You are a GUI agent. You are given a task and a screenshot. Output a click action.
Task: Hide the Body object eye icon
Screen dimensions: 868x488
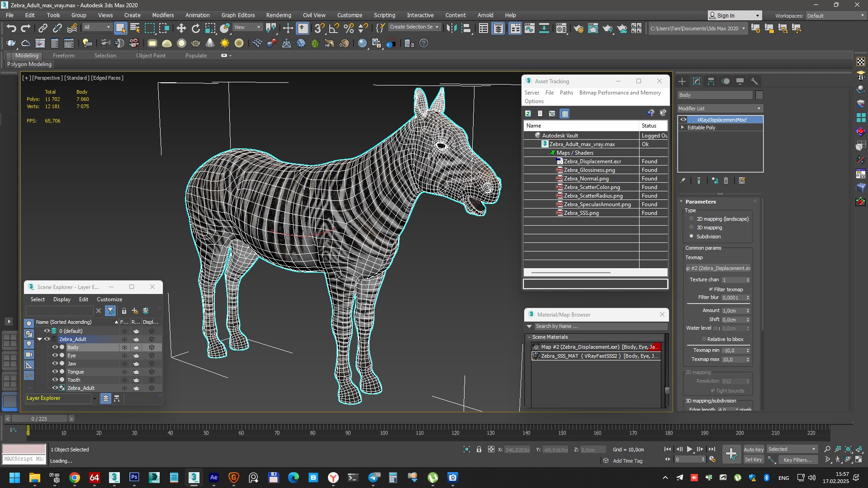point(55,347)
